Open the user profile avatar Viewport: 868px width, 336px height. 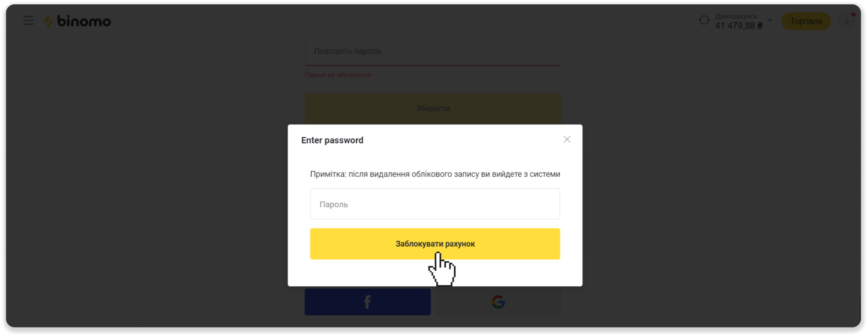point(846,22)
